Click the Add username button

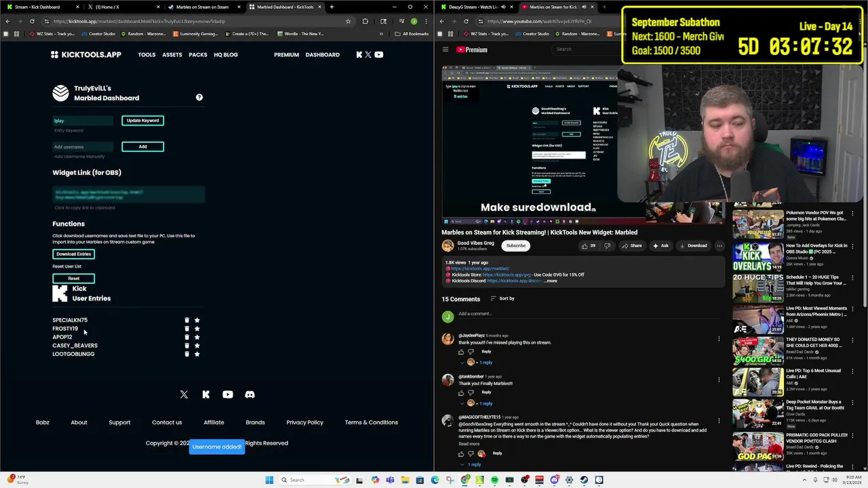pos(142,146)
